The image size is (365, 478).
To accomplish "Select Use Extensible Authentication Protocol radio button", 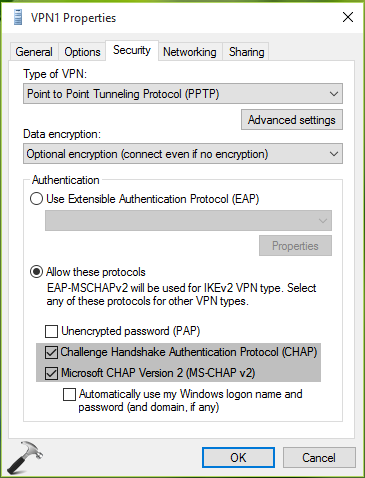I will 36,199.
